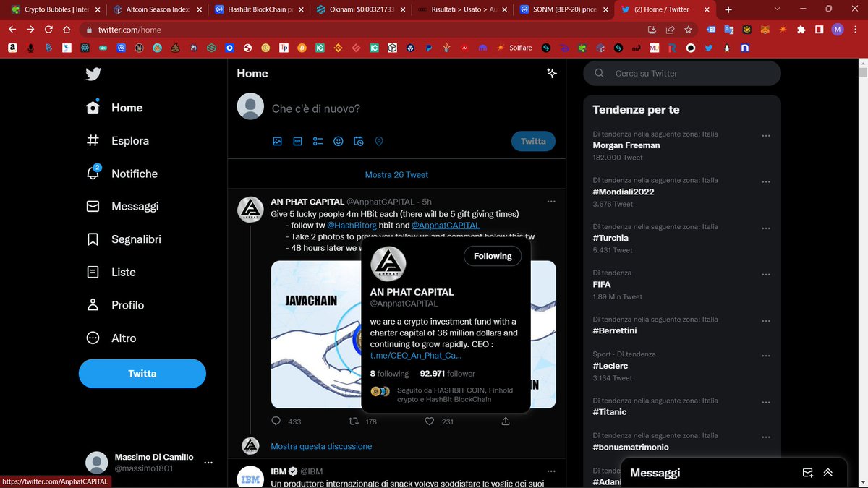The width and height of the screenshot is (868, 488).
Task: Open the emoji picker in composer
Action: pos(338,142)
